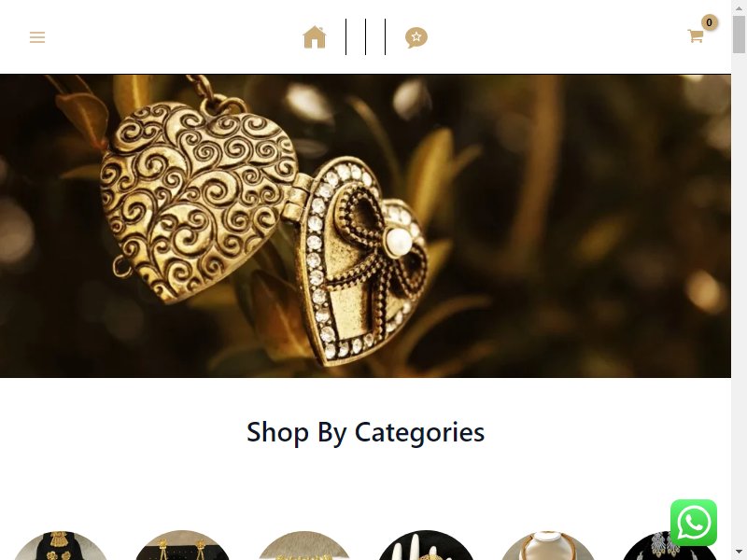Go to the Home page icon
This screenshot has height=560, width=747.
click(x=315, y=37)
